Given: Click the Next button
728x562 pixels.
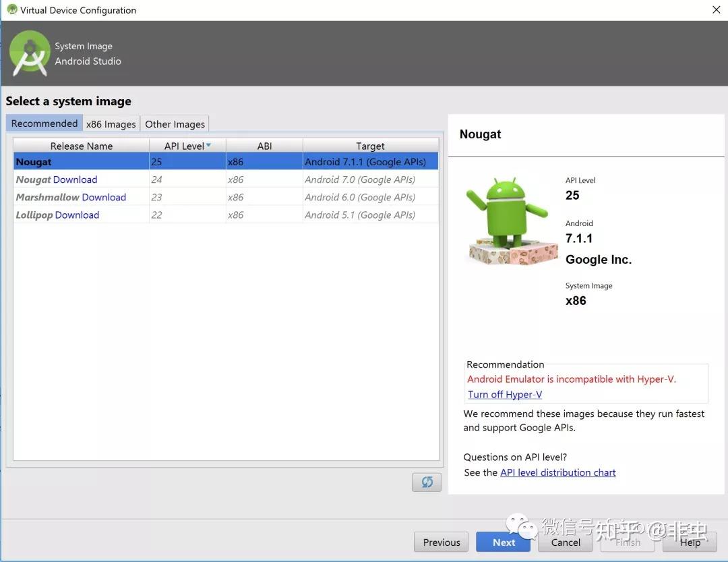Looking at the screenshot, I should [504, 542].
